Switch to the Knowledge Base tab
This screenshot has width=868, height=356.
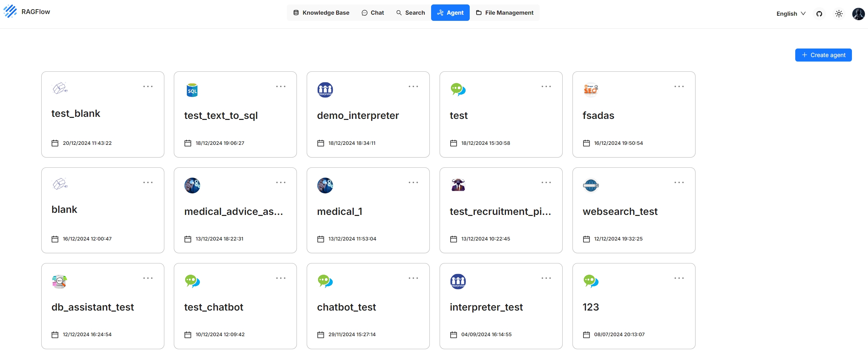pyautogui.click(x=321, y=13)
